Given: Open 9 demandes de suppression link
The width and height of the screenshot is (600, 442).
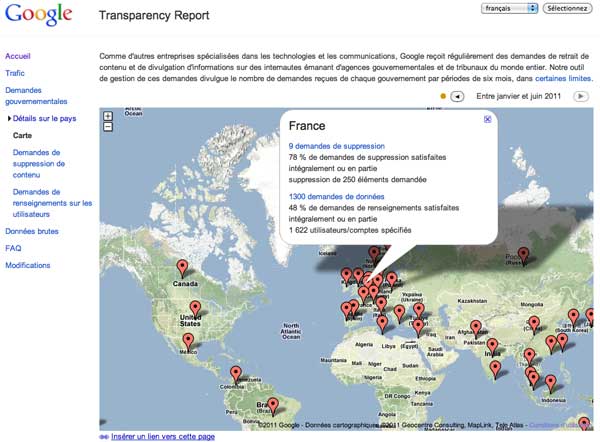Looking at the screenshot, I should [x=336, y=146].
